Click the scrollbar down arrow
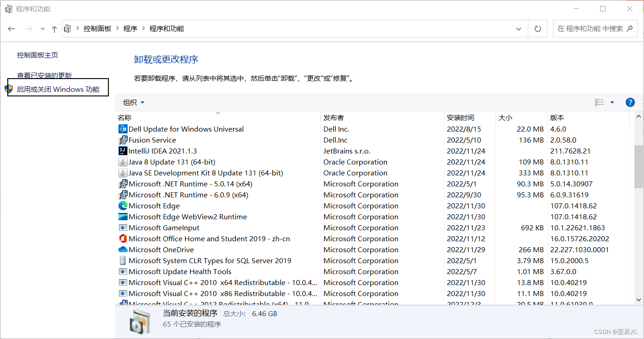This screenshot has width=644, height=339. tap(639, 300)
